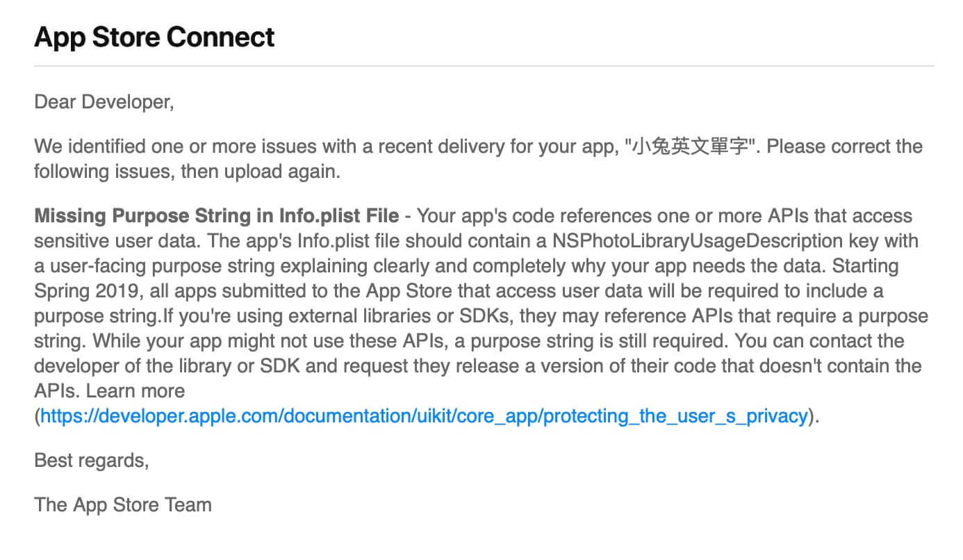This screenshot has height=560, width=963.
Task: Click the bold "Missing Purpose String in Info.plist File" text
Action: (217, 216)
